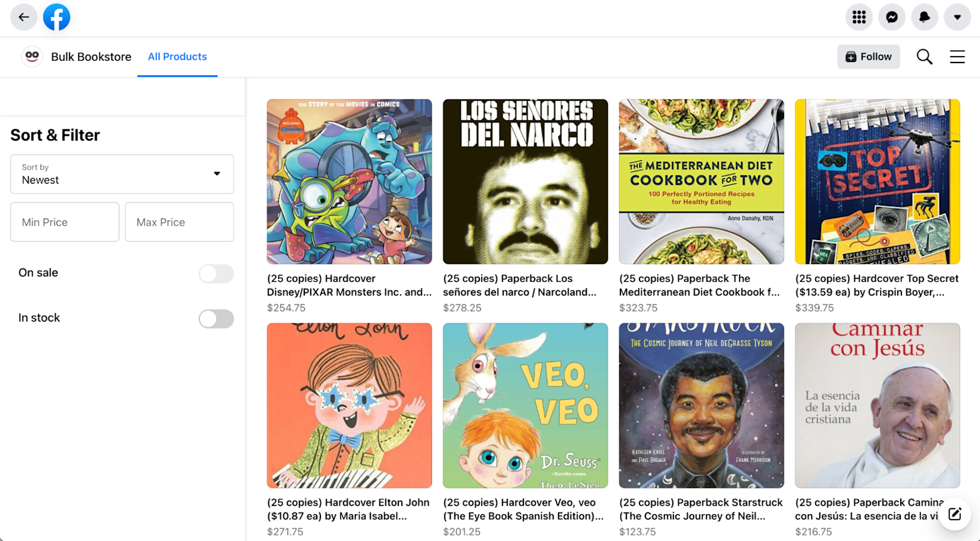This screenshot has width=980, height=541.
Task: Follow the Bulk Bookstore shop
Action: pos(868,57)
